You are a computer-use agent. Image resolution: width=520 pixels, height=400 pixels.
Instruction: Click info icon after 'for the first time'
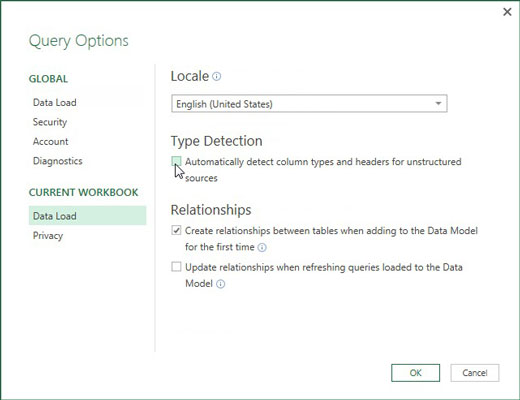click(262, 248)
